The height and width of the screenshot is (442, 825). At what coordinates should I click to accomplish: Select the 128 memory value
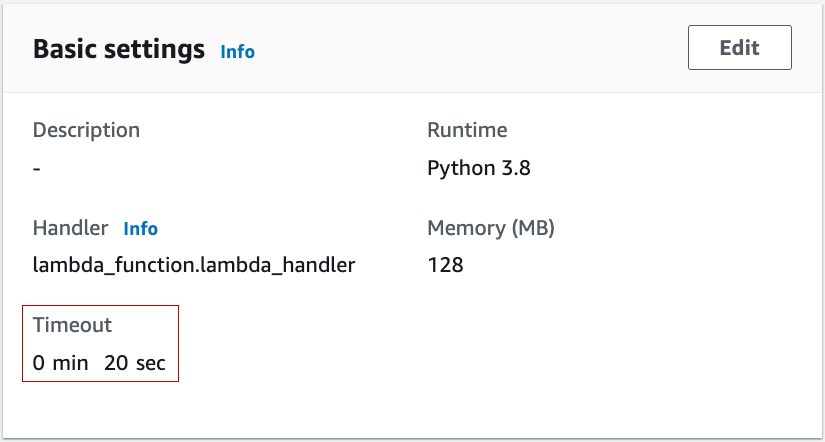[x=445, y=265]
